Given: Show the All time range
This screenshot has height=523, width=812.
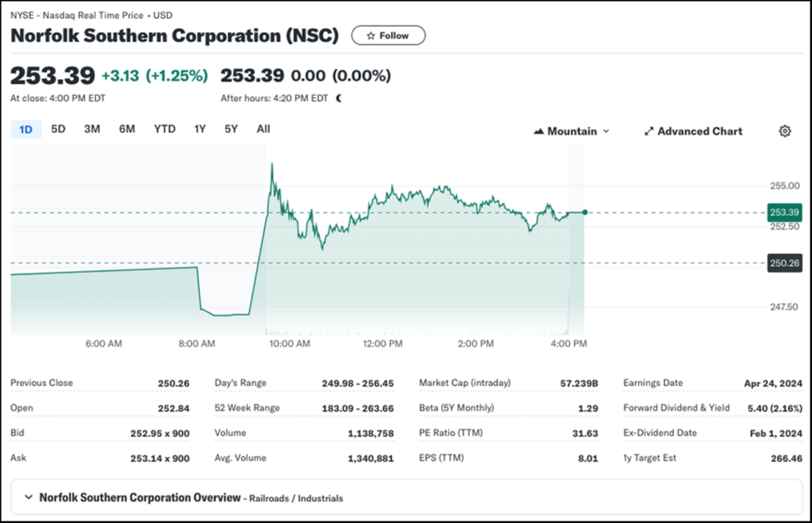Looking at the screenshot, I should click(x=263, y=129).
